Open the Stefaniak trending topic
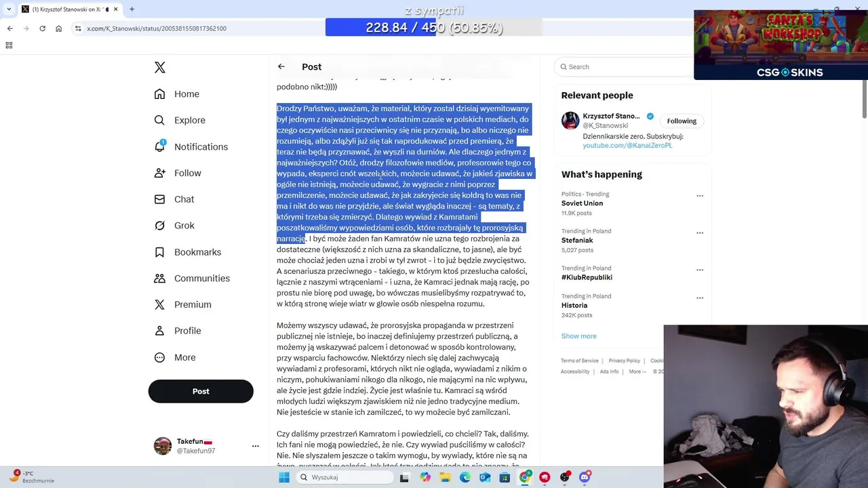The width and height of the screenshot is (868, 488). point(577,240)
